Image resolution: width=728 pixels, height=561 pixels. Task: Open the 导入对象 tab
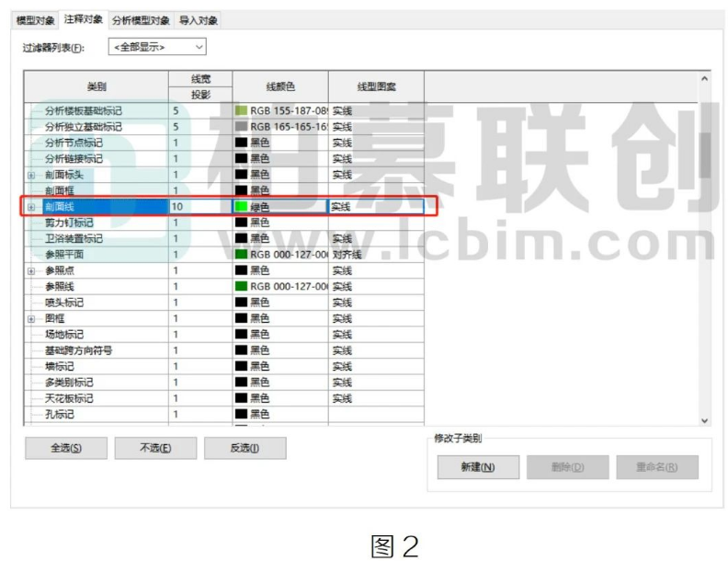point(199,20)
